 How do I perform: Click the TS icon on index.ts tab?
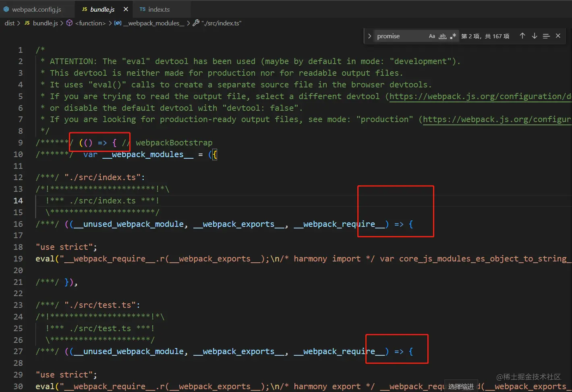[x=143, y=9]
